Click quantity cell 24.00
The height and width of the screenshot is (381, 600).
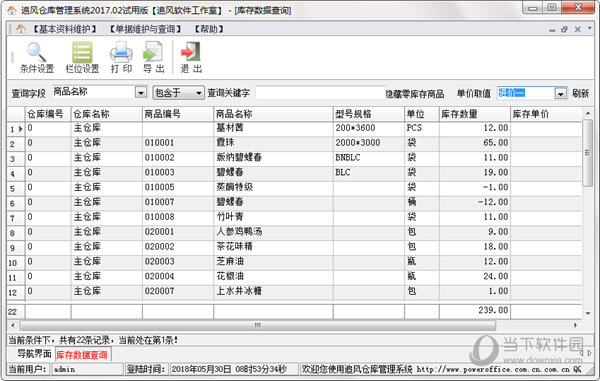[475, 277]
